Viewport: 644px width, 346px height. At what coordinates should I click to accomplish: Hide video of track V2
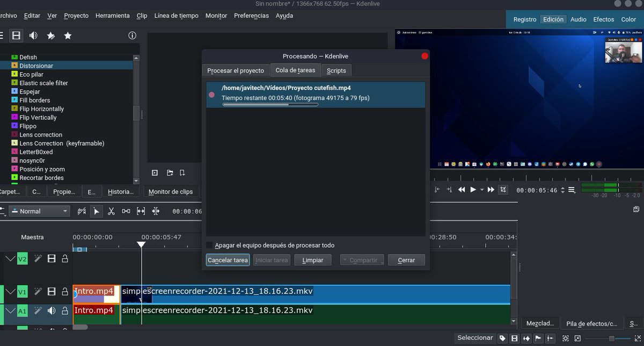pyautogui.click(x=52, y=259)
